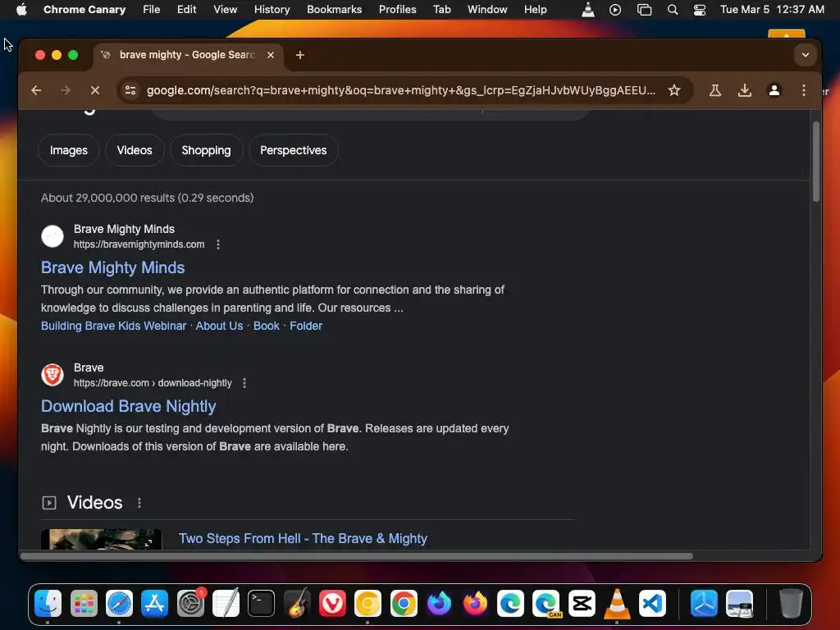Open the Profiles menu
This screenshot has height=630, width=840.
(x=398, y=10)
